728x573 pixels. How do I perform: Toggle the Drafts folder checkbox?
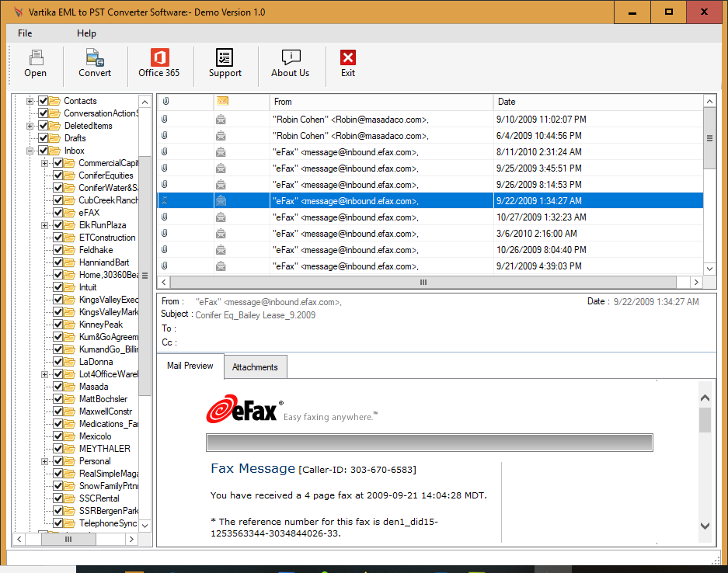tap(44, 137)
